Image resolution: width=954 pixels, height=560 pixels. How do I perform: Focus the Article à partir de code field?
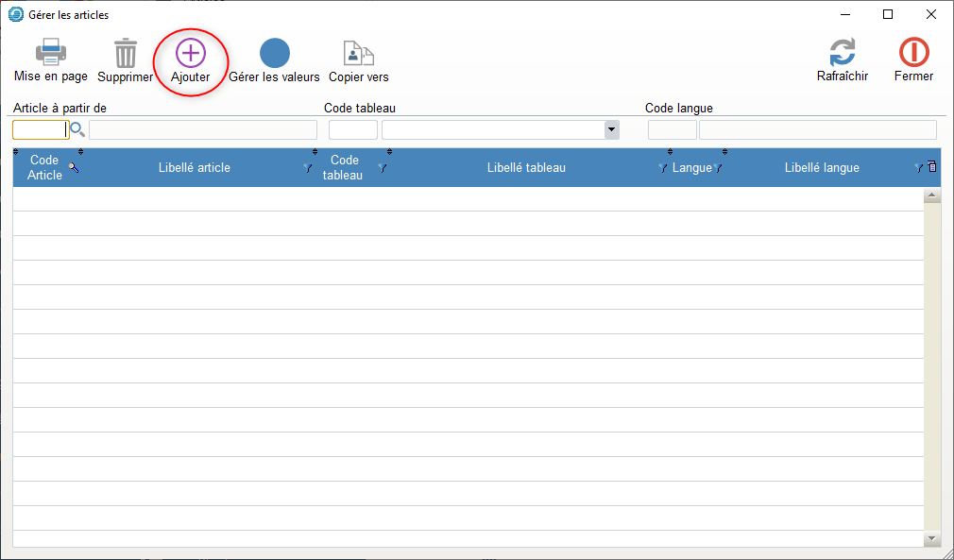click(x=40, y=130)
